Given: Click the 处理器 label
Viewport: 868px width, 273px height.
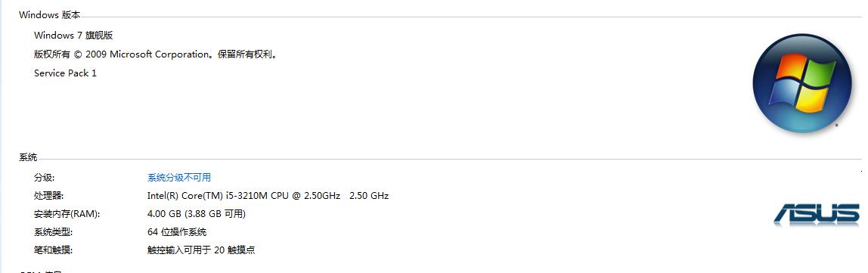Looking at the screenshot, I should tap(48, 195).
